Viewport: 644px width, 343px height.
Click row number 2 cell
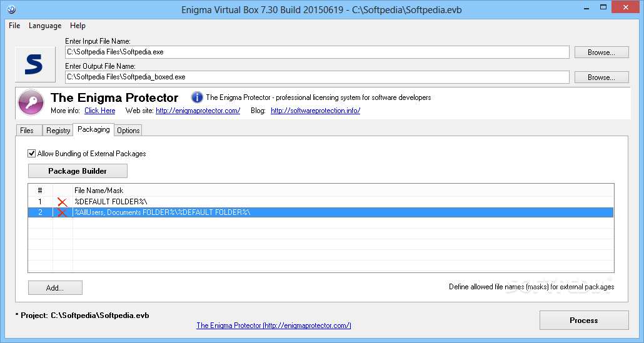pyautogui.click(x=40, y=212)
